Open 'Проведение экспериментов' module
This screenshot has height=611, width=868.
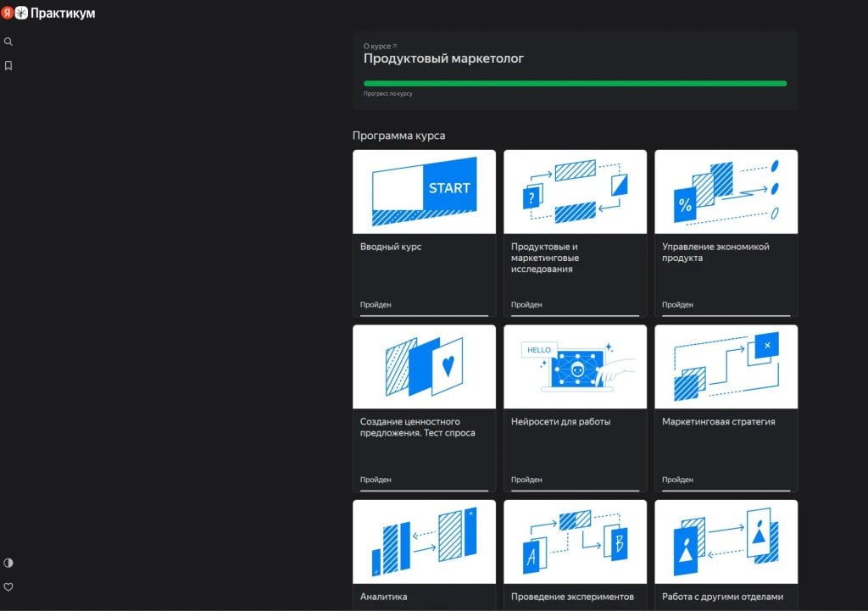click(572, 597)
